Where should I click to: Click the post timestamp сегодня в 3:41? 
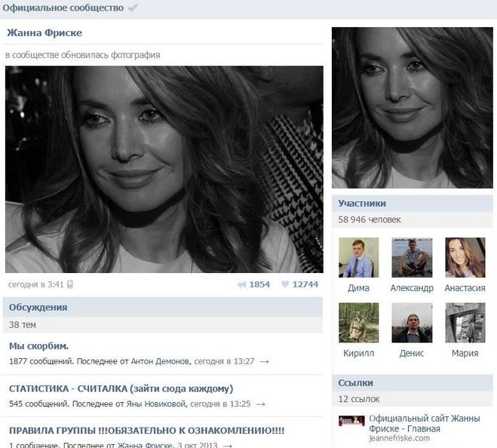click(x=36, y=284)
